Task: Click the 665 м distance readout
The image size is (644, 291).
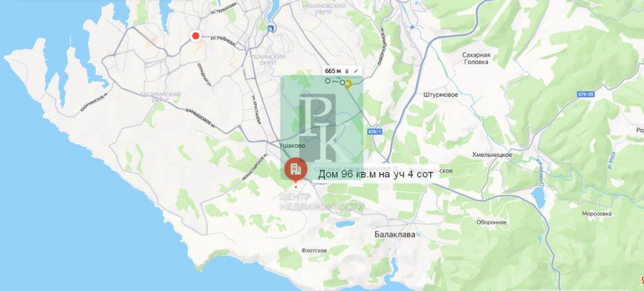Action: (333, 71)
